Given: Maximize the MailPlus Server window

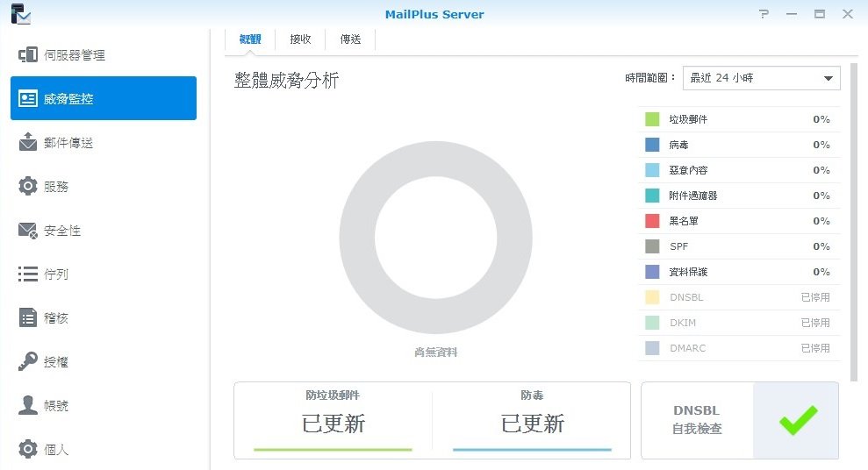Looking at the screenshot, I should pos(819,14).
